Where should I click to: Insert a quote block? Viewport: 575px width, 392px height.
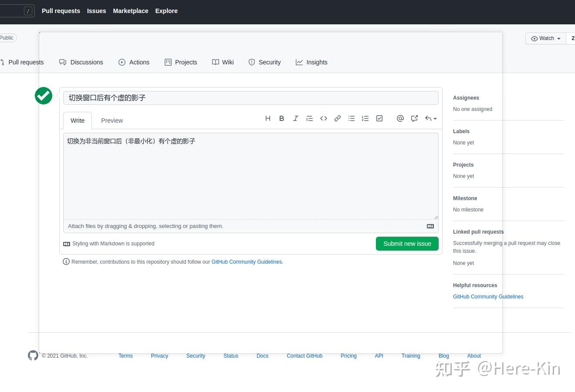click(310, 118)
